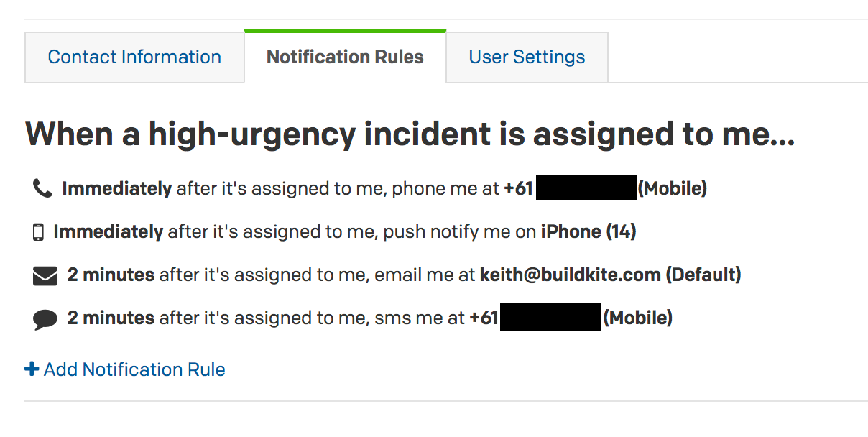
Task: Click "2 minutes" in the email rule
Action: [x=111, y=275]
